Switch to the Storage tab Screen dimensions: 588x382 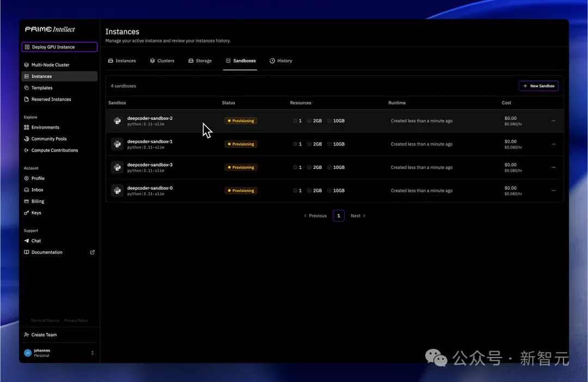tap(200, 61)
